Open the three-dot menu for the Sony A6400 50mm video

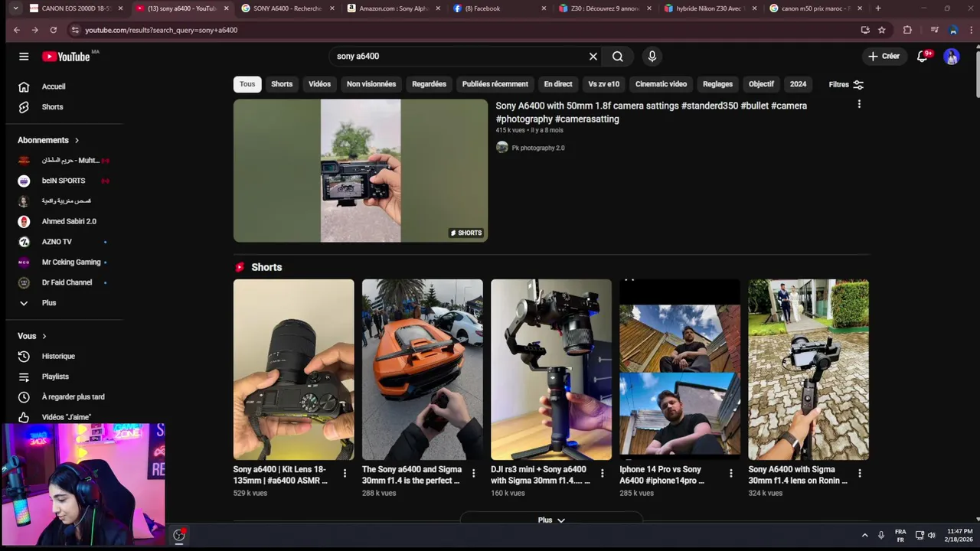coord(859,104)
